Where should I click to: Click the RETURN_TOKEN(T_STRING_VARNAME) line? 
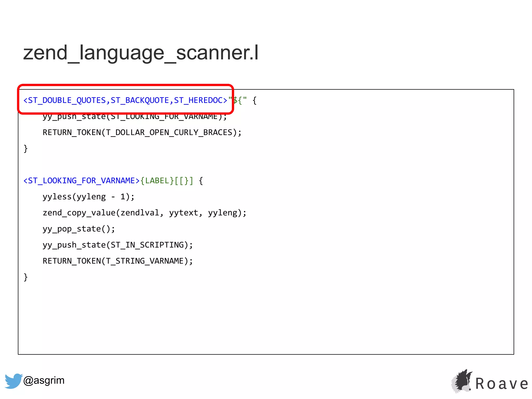(x=118, y=261)
